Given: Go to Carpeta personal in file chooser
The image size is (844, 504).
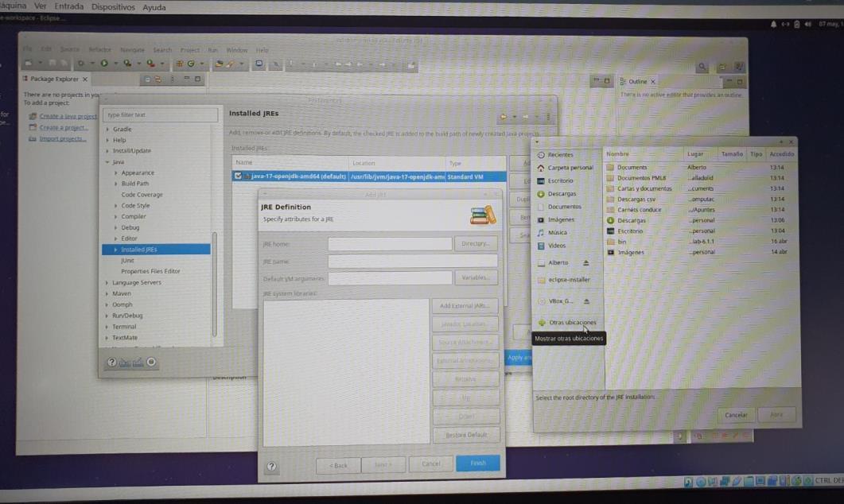Looking at the screenshot, I should tap(565, 168).
